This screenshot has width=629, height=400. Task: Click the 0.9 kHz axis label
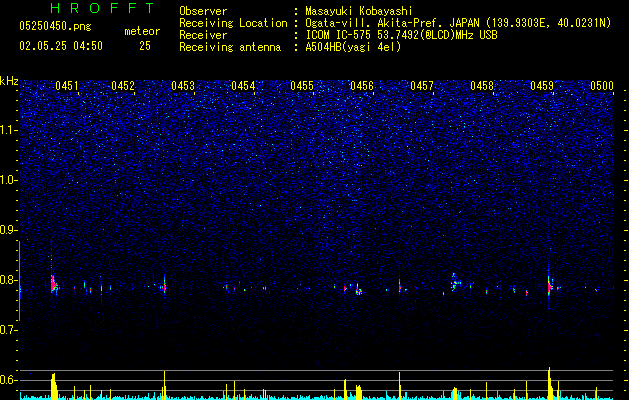click(8, 230)
